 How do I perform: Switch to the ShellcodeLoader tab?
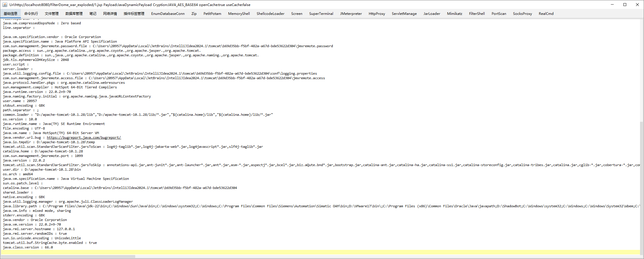[x=270, y=14]
